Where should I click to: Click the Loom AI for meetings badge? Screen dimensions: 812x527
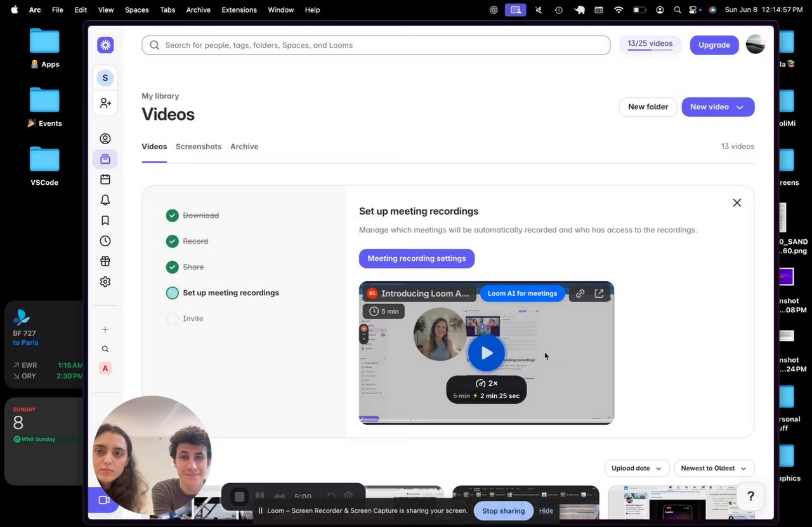522,293
